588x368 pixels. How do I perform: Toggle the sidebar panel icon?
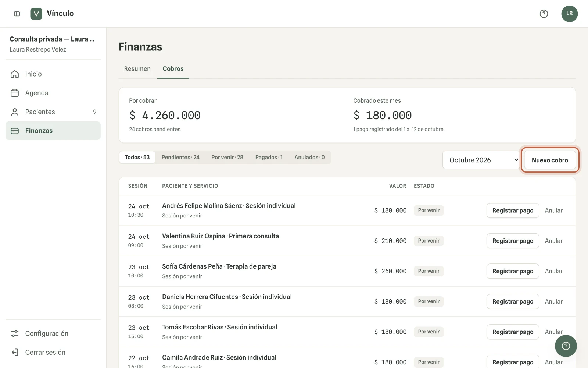point(17,14)
